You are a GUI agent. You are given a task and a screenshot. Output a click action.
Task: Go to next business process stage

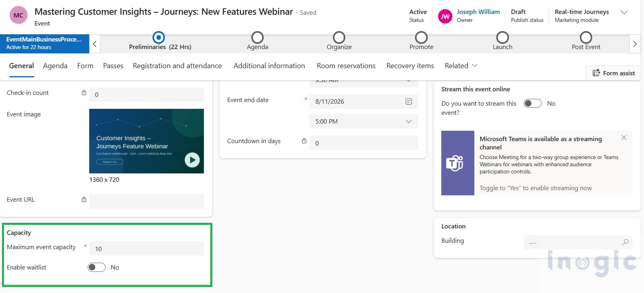point(635,44)
